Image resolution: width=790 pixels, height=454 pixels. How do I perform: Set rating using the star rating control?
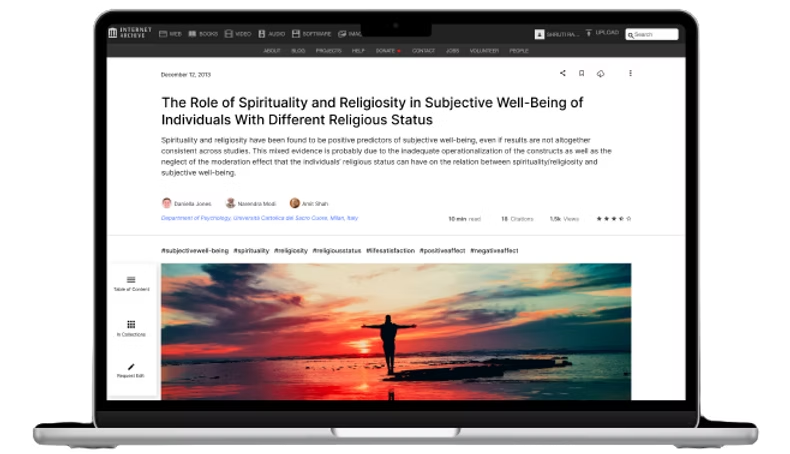coord(614,219)
